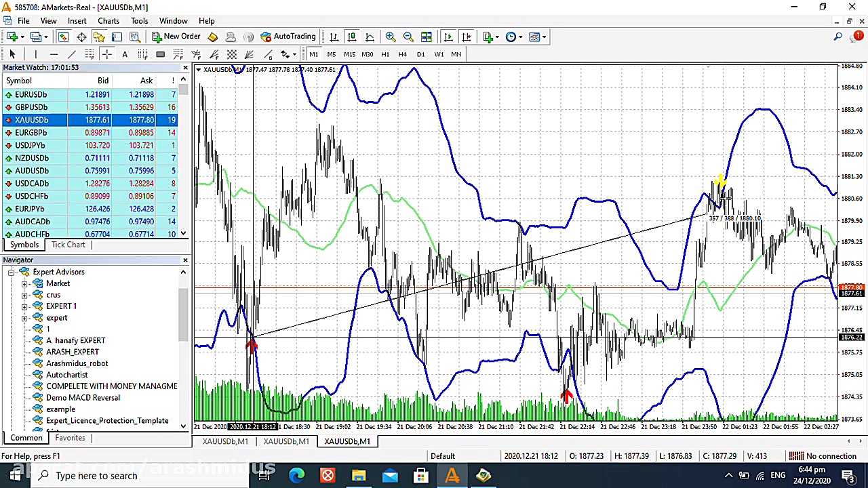Expand the EXPERT 1 tree node
Screen dimensions: 868x488
(x=24, y=306)
